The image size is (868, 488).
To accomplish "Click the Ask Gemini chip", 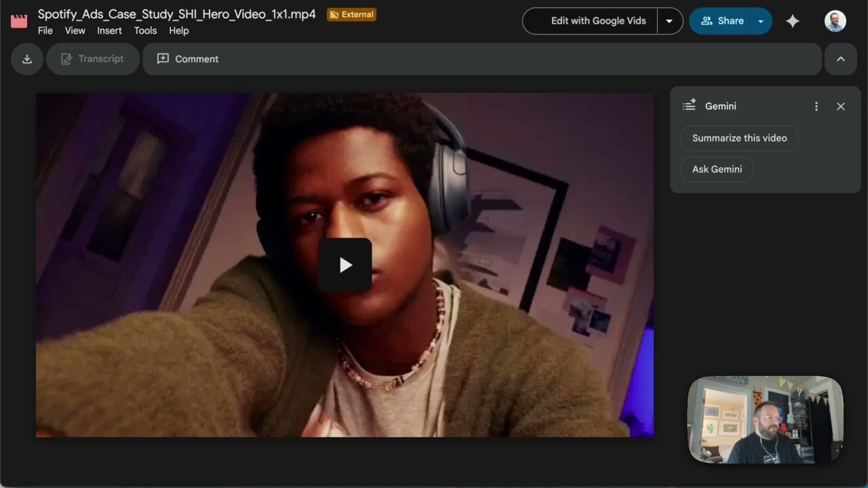I will [x=717, y=169].
